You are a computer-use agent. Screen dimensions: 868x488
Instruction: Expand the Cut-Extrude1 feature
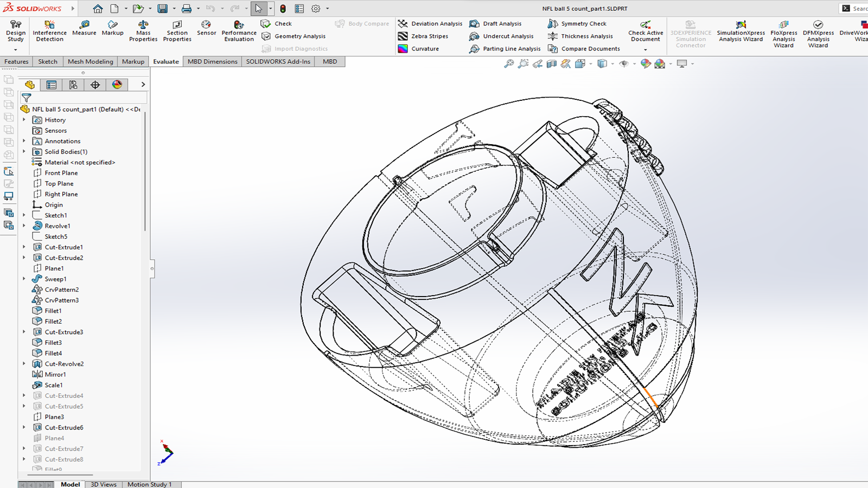click(x=24, y=247)
